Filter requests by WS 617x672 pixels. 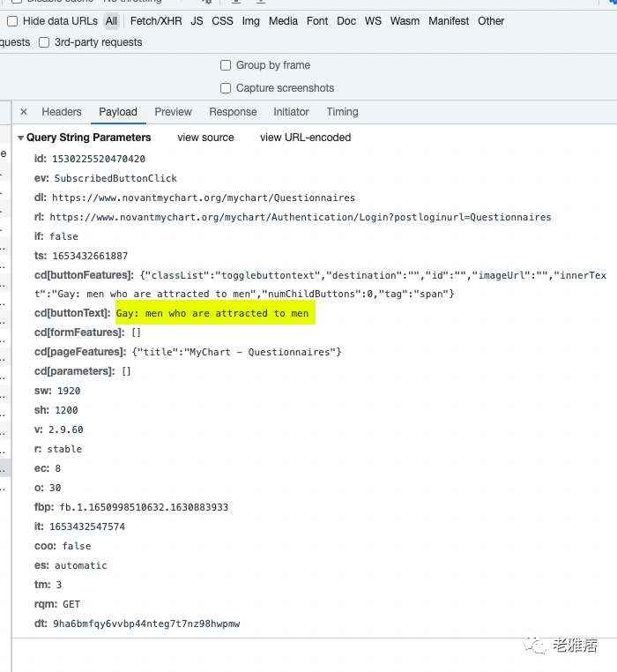(x=373, y=21)
